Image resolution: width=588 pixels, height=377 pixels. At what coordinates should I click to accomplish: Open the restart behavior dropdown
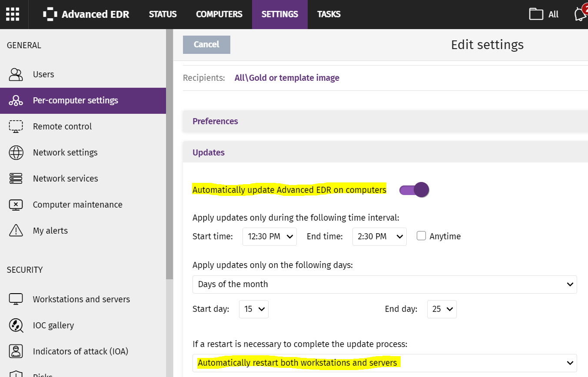(x=385, y=363)
